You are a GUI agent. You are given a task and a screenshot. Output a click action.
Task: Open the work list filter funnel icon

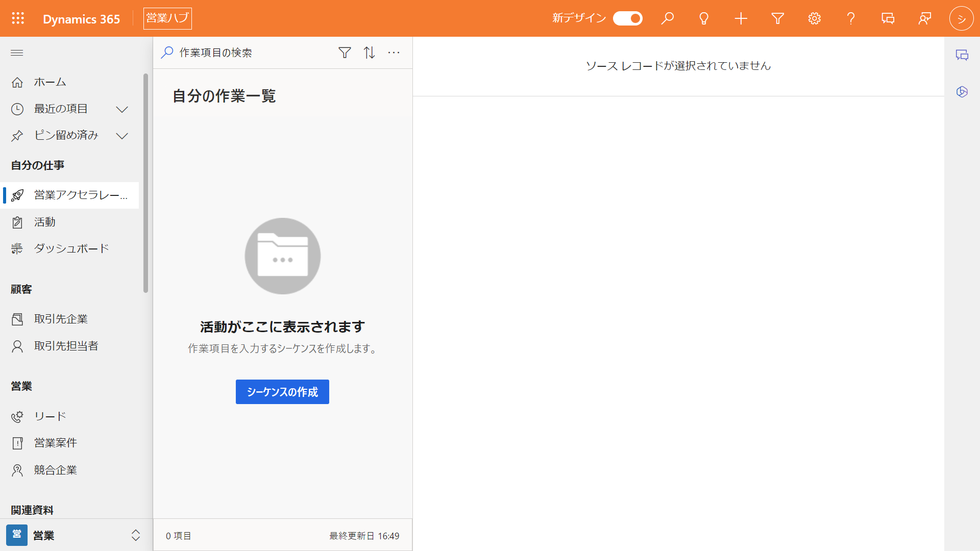pos(345,53)
